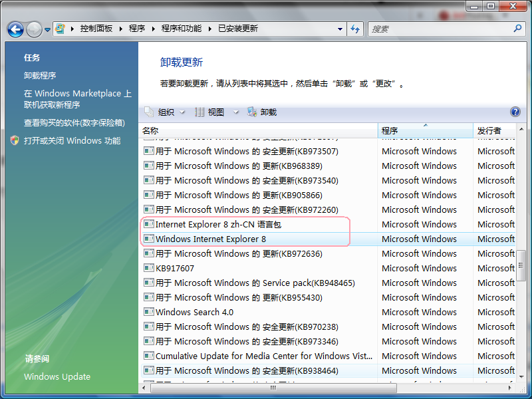Image resolution: width=532 pixels, height=399 pixels.
Task: Sort by 发行者 column header
Action: (494, 130)
